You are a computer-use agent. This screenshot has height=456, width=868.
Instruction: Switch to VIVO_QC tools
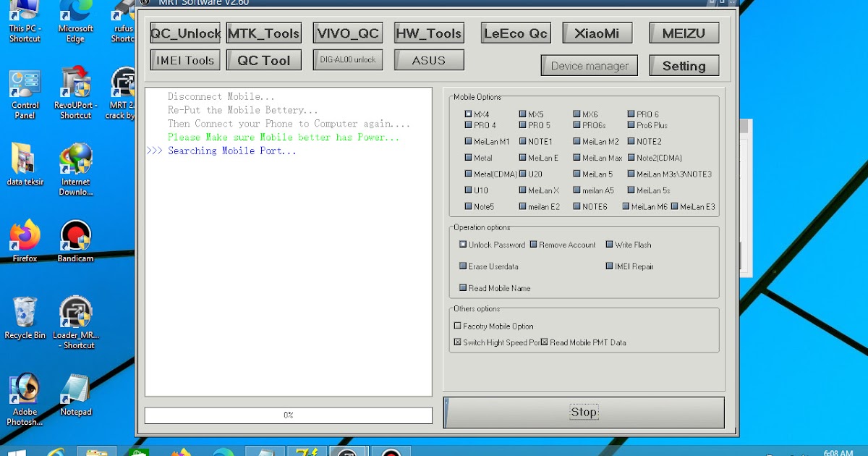[x=347, y=33]
